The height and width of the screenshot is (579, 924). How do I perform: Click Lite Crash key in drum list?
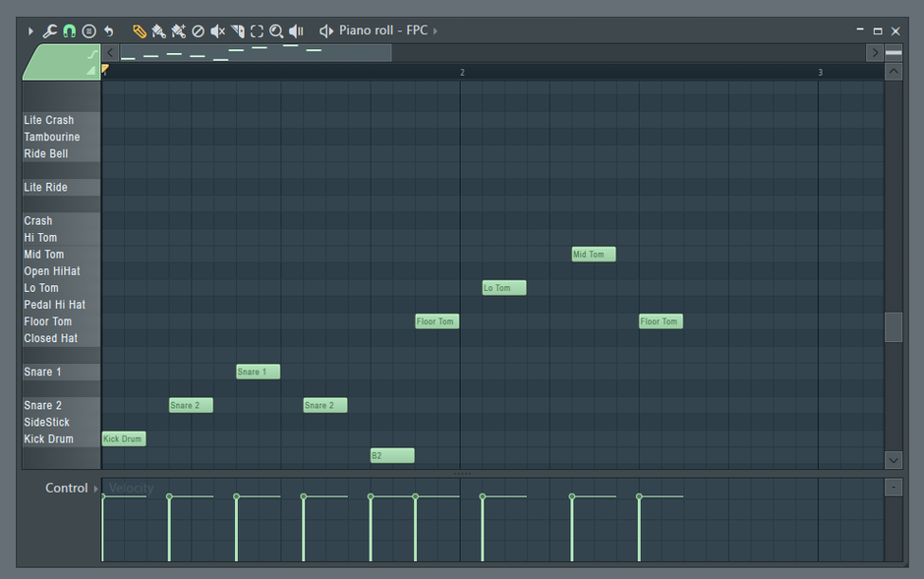[x=61, y=120]
